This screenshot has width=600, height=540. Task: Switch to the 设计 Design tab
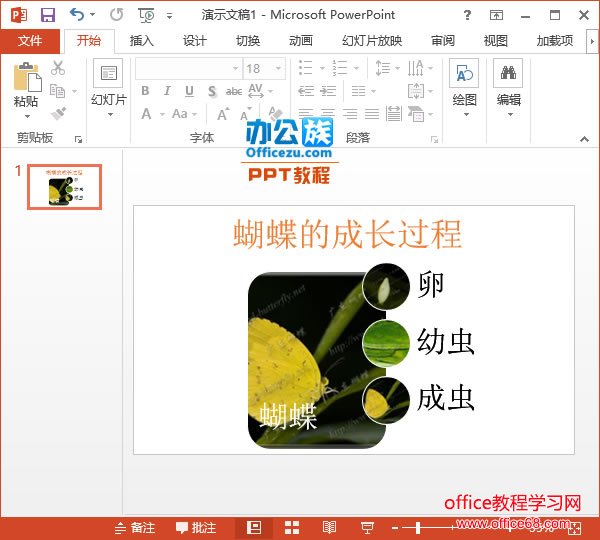point(195,41)
